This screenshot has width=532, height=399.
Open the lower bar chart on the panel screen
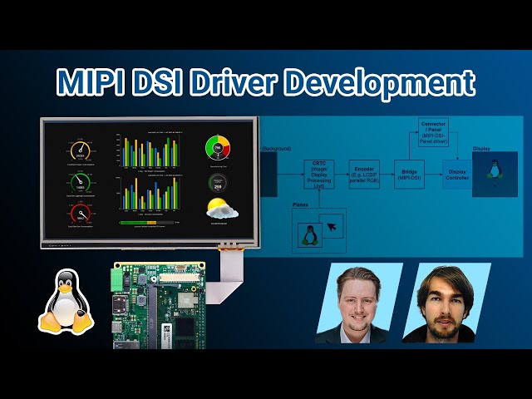click(150, 194)
